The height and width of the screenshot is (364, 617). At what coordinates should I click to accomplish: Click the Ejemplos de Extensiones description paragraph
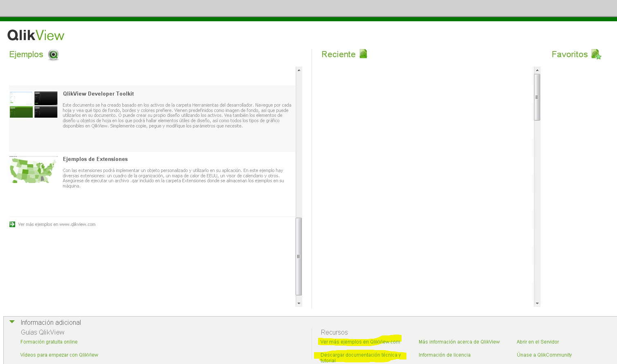[173, 178]
